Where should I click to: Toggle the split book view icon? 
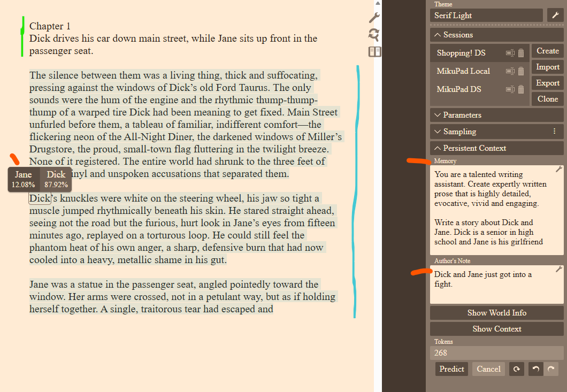(374, 52)
